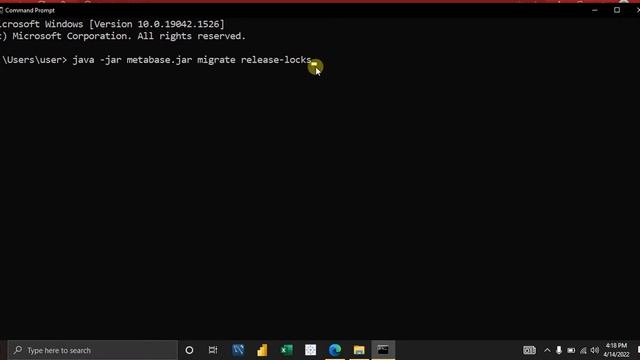Viewport: 640px width, 360px height.
Task: Open Task View on the taskbar
Action: (213, 350)
